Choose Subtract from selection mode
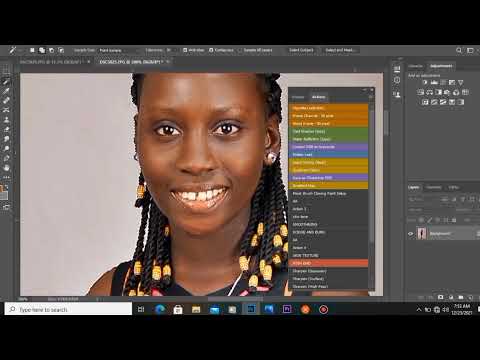Viewport: 480px width, 360px height. [x=52, y=50]
